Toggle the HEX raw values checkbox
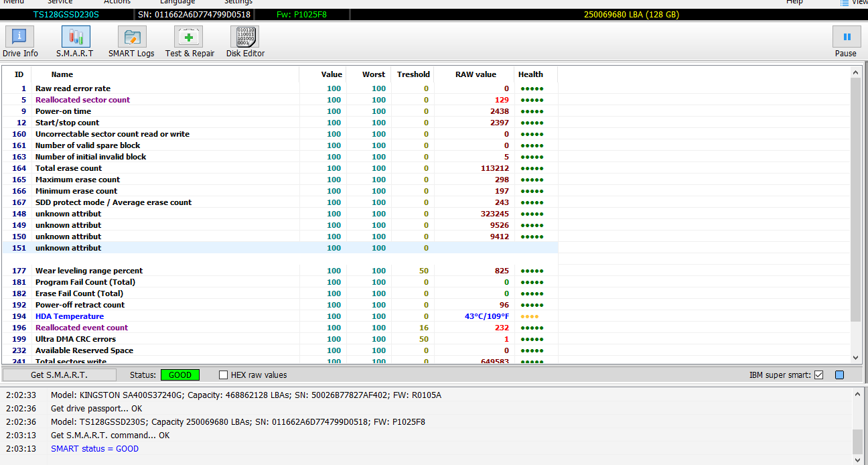This screenshot has height=465, width=868. (224, 375)
